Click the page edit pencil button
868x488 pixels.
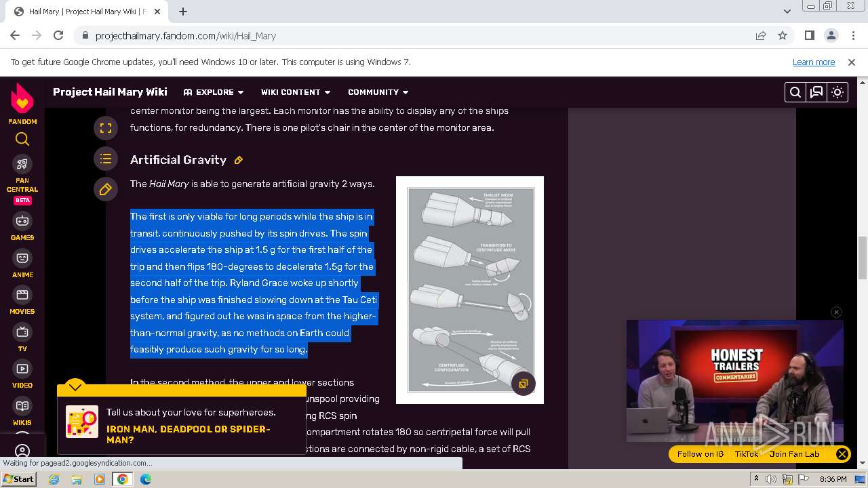(x=106, y=190)
